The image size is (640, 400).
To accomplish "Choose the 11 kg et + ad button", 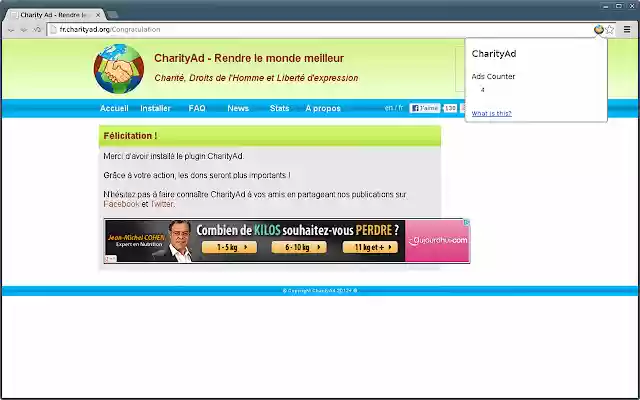I will [x=370, y=247].
